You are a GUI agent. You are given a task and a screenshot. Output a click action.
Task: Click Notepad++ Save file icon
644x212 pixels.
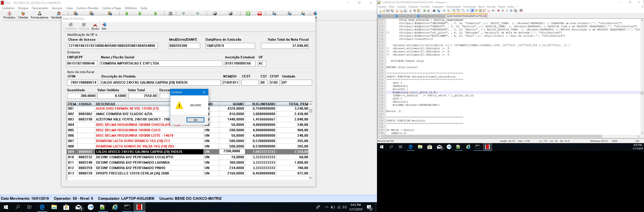[x=388, y=11]
